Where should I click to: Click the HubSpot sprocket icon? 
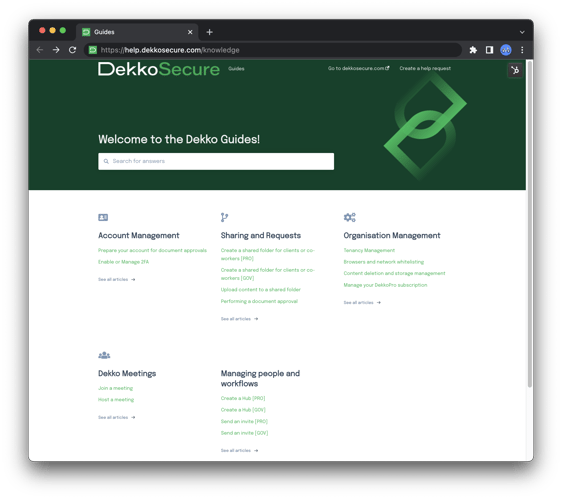(515, 70)
